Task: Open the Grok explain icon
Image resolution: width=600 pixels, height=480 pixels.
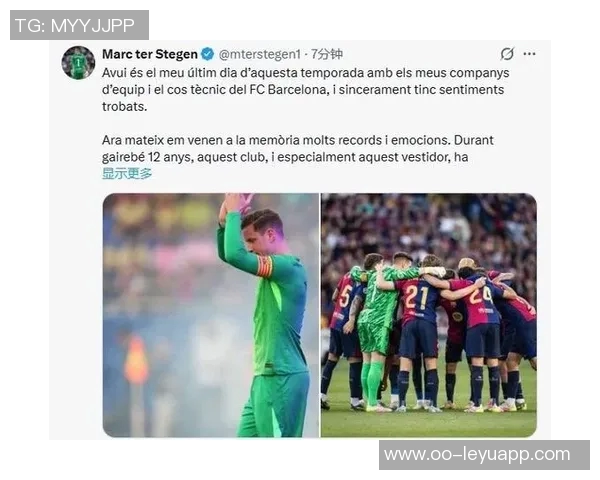Action: [x=507, y=54]
